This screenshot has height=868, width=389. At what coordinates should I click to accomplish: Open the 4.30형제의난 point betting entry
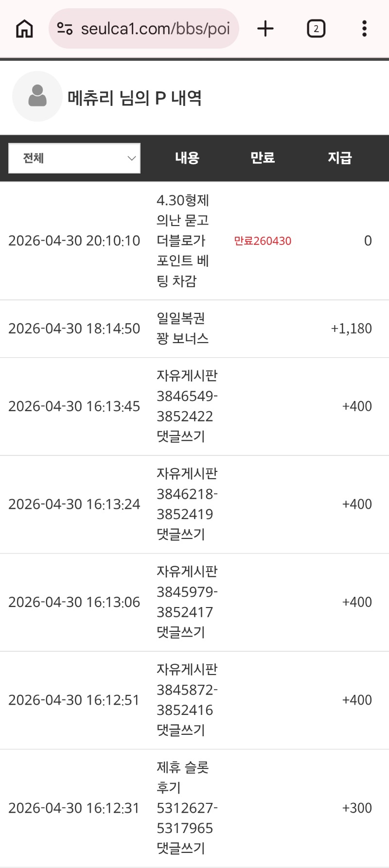(x=183, y=241)
